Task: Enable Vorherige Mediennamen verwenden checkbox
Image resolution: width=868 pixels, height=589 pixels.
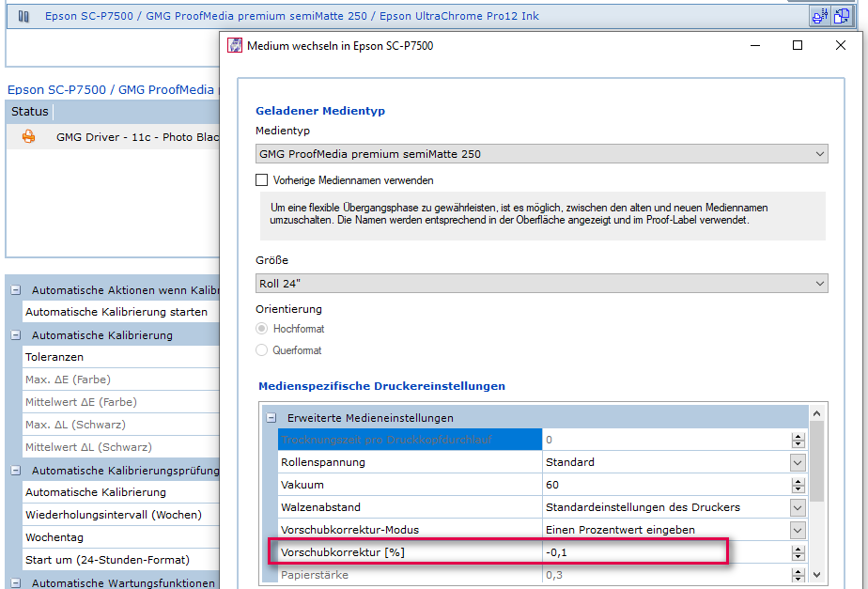Action: click(262, 180)
